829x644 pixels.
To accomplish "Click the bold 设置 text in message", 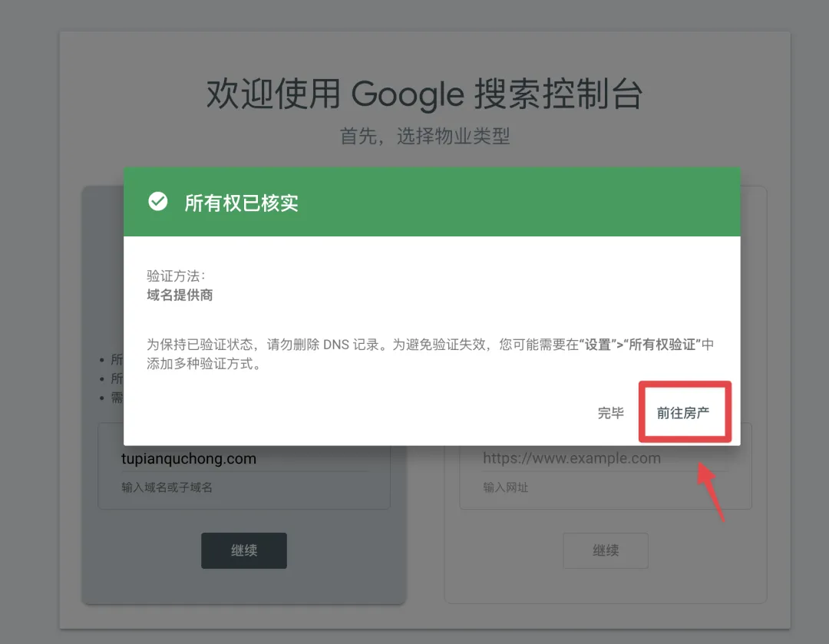I will pyautogui.click(x=598, y=345).
